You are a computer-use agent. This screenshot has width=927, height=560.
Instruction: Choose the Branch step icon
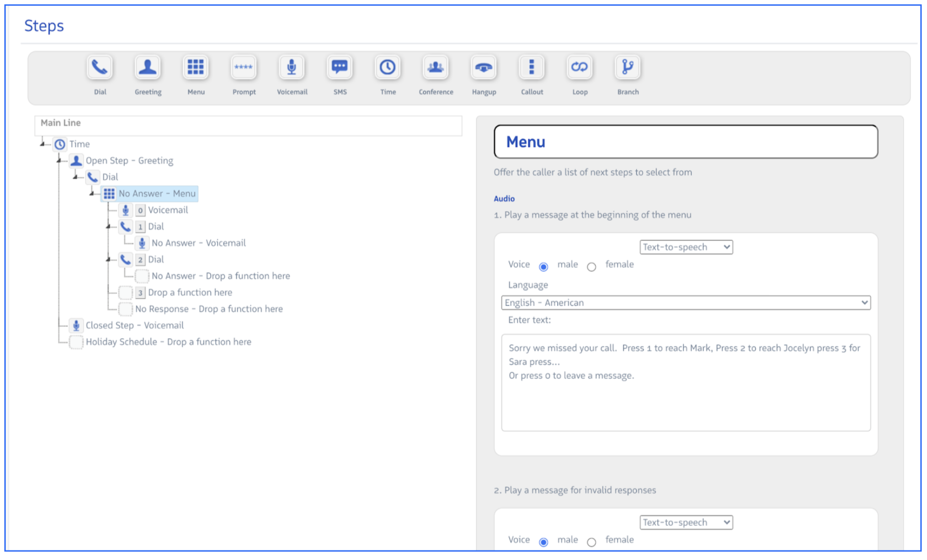628,68
